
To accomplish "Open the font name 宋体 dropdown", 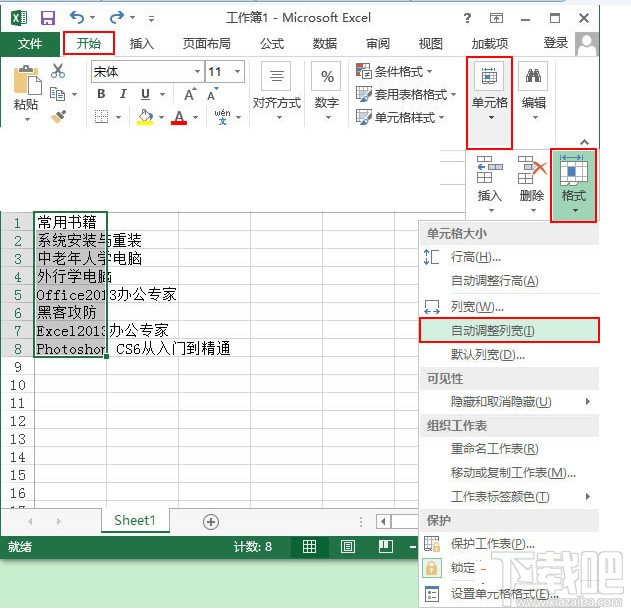I will tap(197, 72).
